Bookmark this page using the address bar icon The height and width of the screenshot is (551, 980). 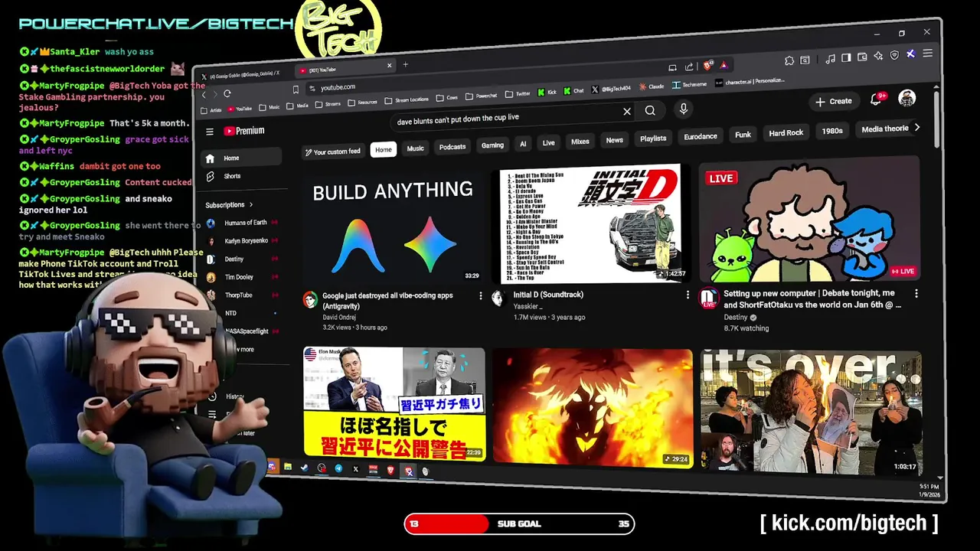click(x=296, y=90)
